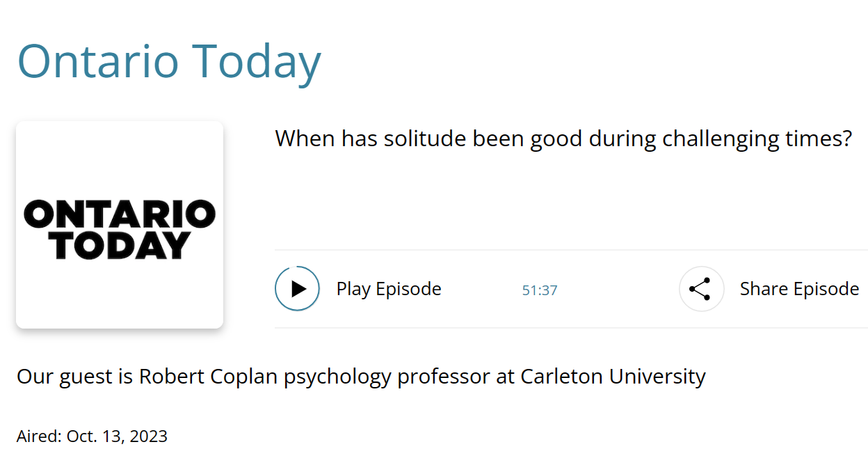Click the Aired Oct. 13, 2023 text

(92, 436)
